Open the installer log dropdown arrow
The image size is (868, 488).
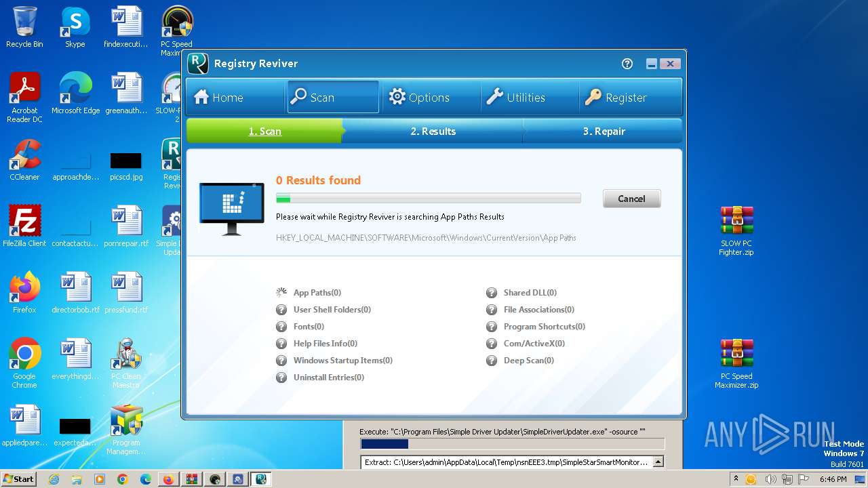click(x=657, y=462)
